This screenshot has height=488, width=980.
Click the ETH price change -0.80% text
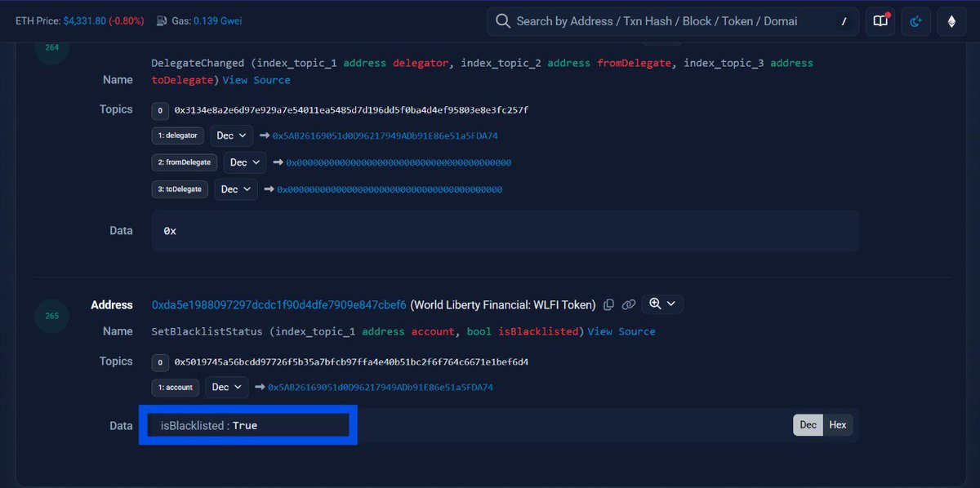tap(127, 21)
